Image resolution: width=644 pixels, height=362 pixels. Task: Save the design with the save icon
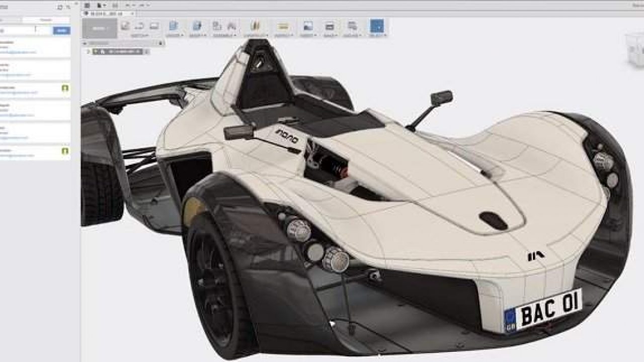coord(115,6)
